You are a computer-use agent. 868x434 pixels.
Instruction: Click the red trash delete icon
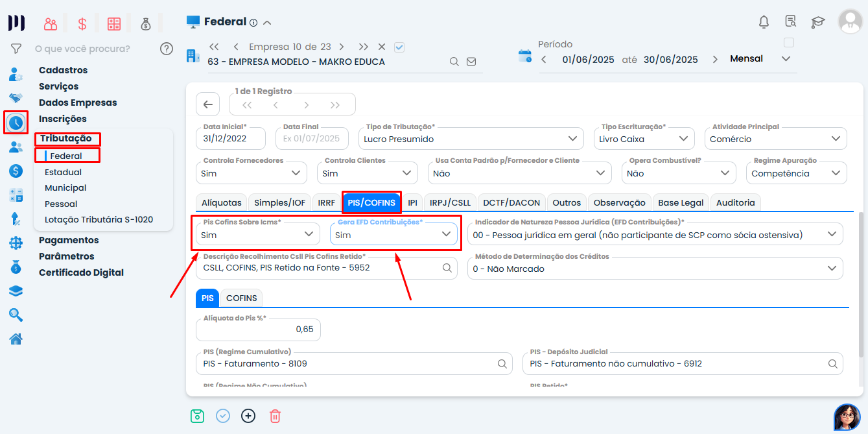point(275,416)
